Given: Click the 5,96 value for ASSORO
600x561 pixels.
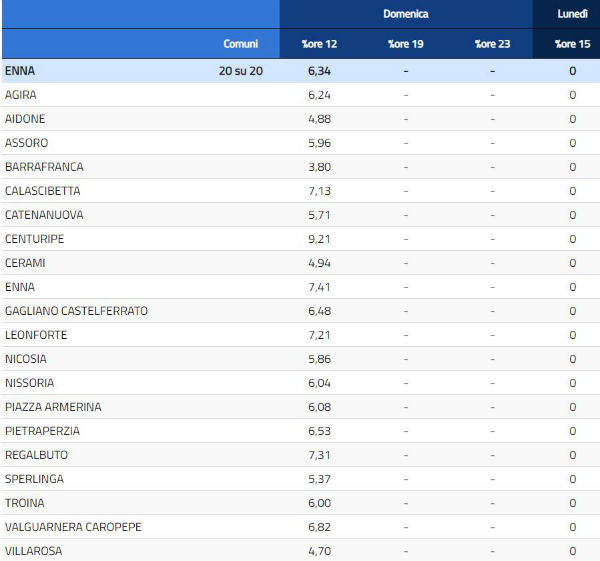Looking at the screenshot, I should click(x=319, y=143).
